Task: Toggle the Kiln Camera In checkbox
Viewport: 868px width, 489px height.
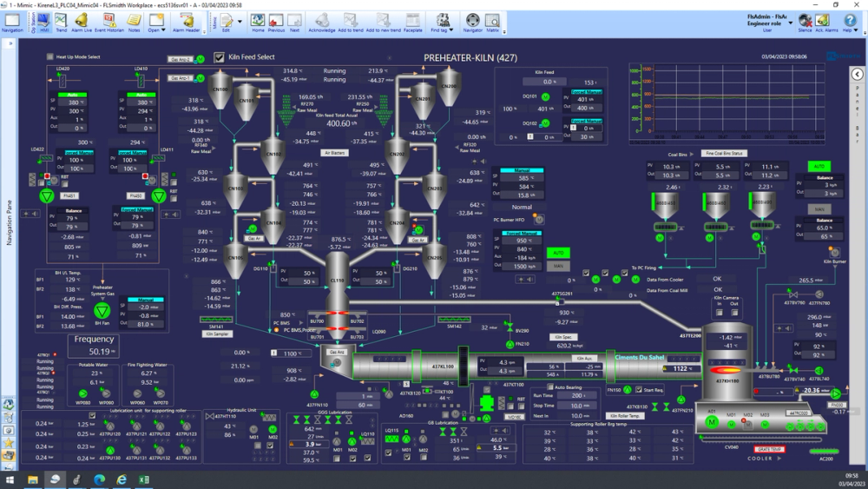Action: [719, 313]
